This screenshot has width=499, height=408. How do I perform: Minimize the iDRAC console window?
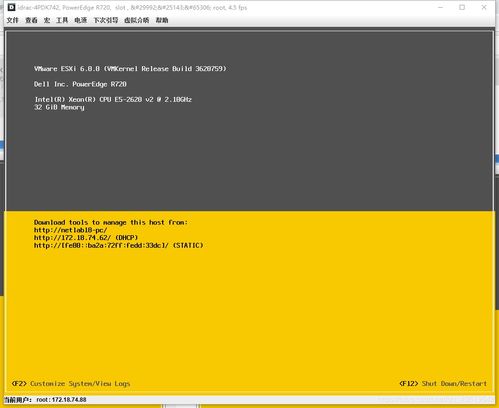tap(440, 7)
